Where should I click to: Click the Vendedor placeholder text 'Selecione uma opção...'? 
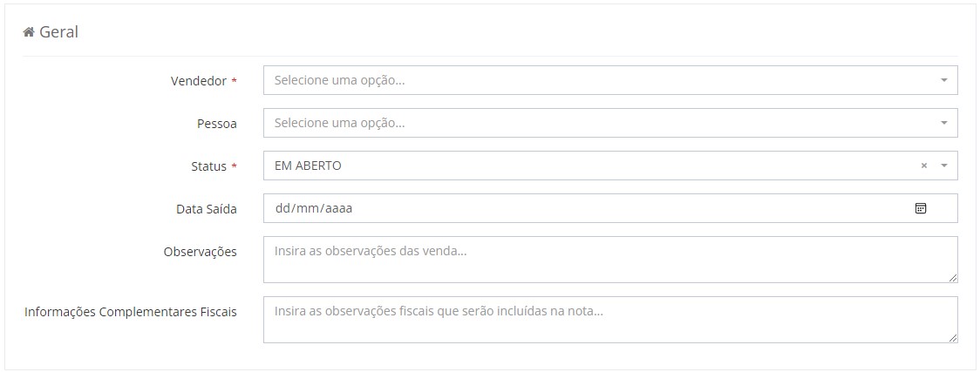pos(339,80)
